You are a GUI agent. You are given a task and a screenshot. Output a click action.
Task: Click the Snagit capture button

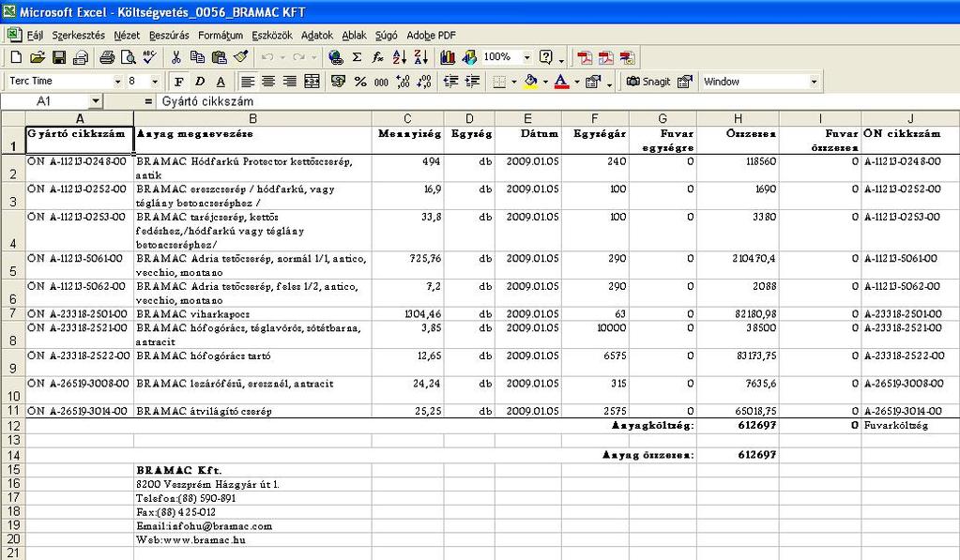[x=648, y=82]
